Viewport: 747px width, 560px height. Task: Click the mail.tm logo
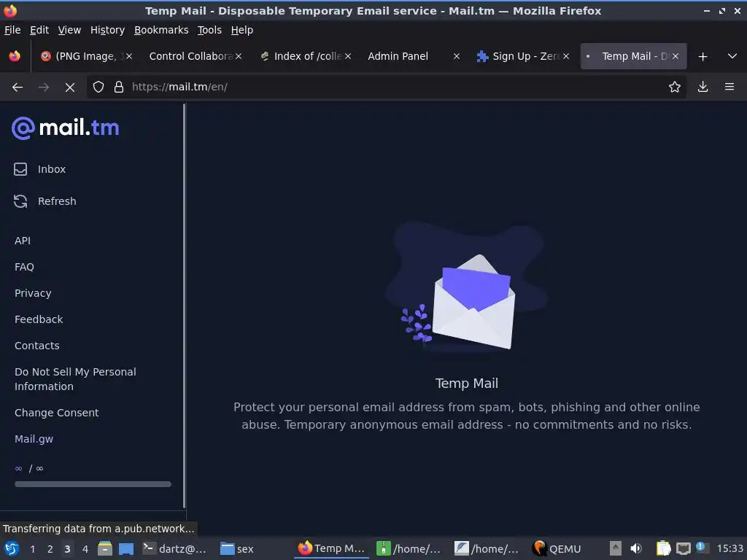pyautogui.click(x=66, y=128)
